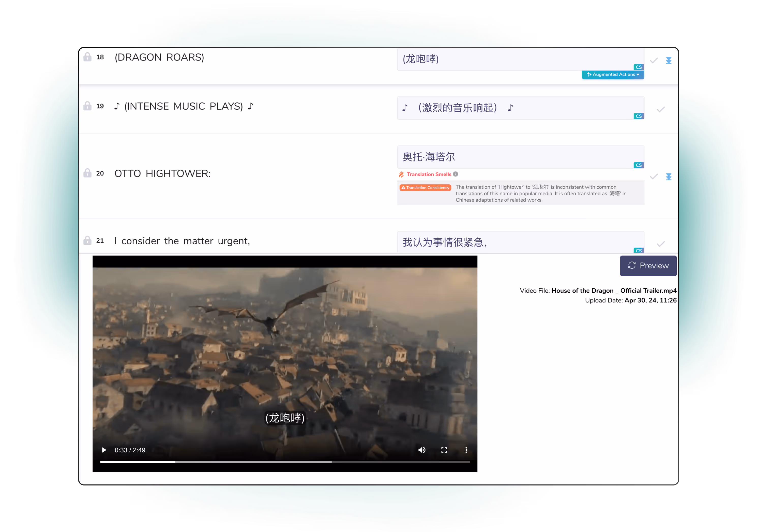Toggle the lock on segment 20

pos(87,173)
